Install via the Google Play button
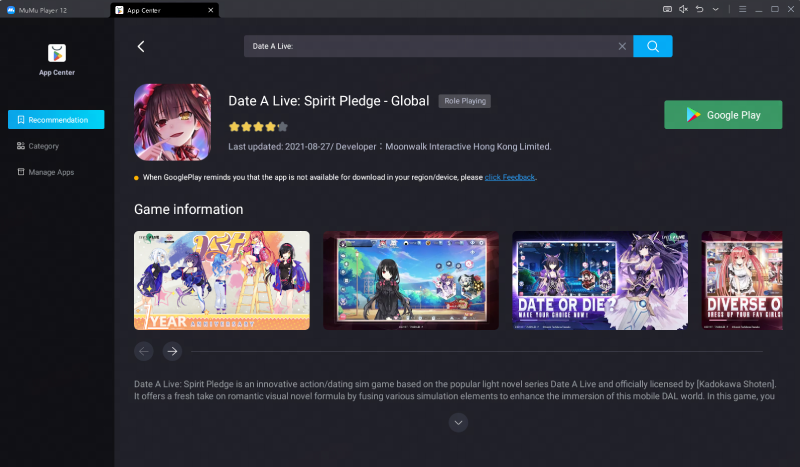This screenshot has height=467, width=800. click(x=723, y=115)
